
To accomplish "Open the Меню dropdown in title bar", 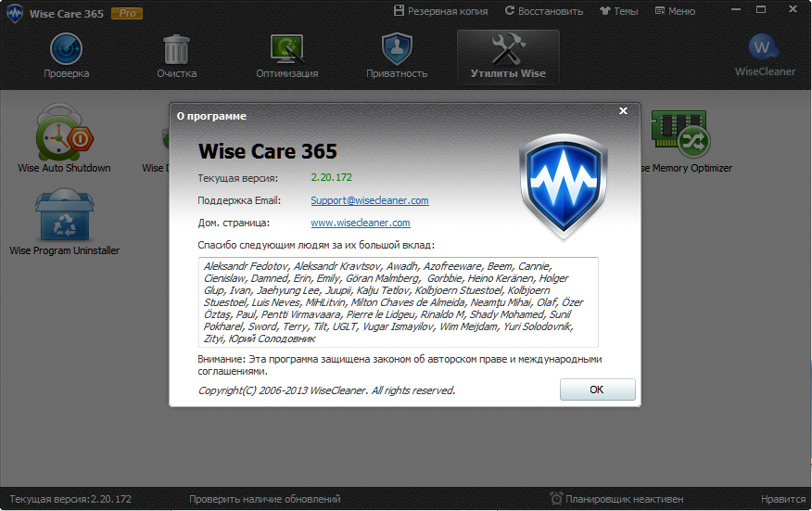I will tap(675, 11).
